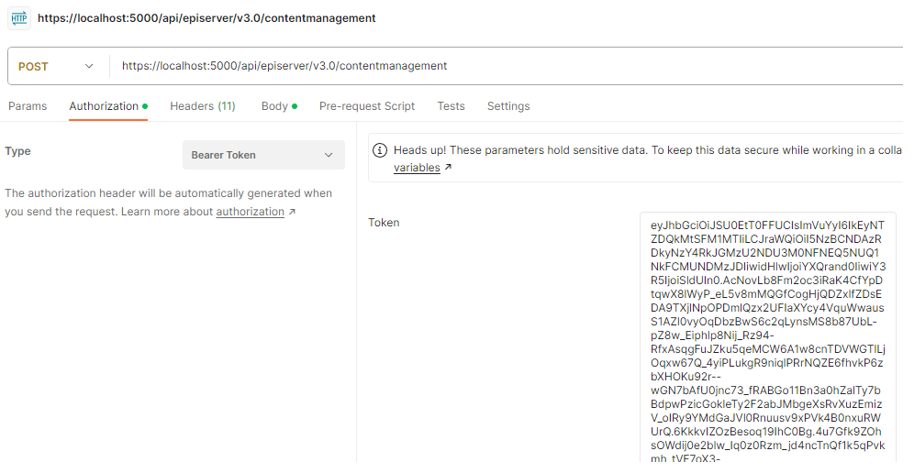The width and height of the screenshot is (920, 476).
Task: Click the info icon in Heads up banner
Action: coord(380,150)
